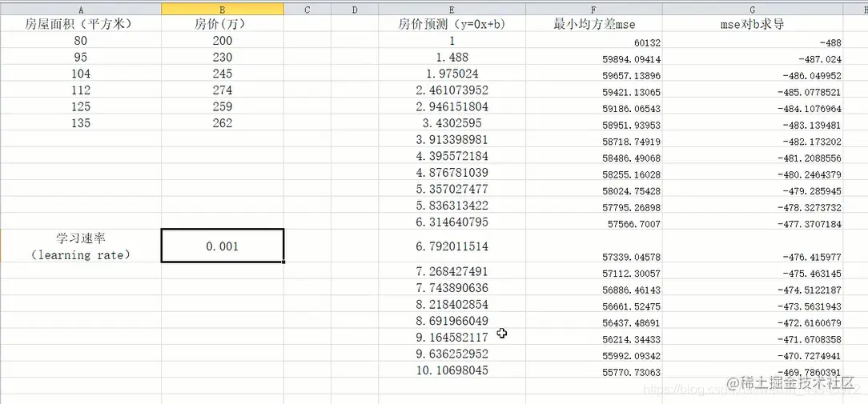
Task: Select the 房价预测 (y=0x+b) header cell
Action: [x=452, y=24]
